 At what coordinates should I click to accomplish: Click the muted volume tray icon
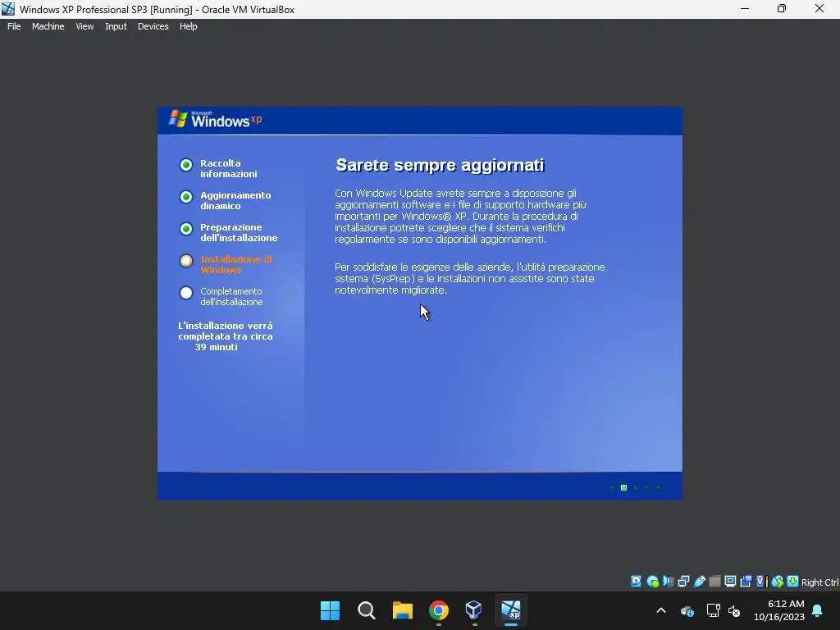pyautogui.click(x=734, y=610)
